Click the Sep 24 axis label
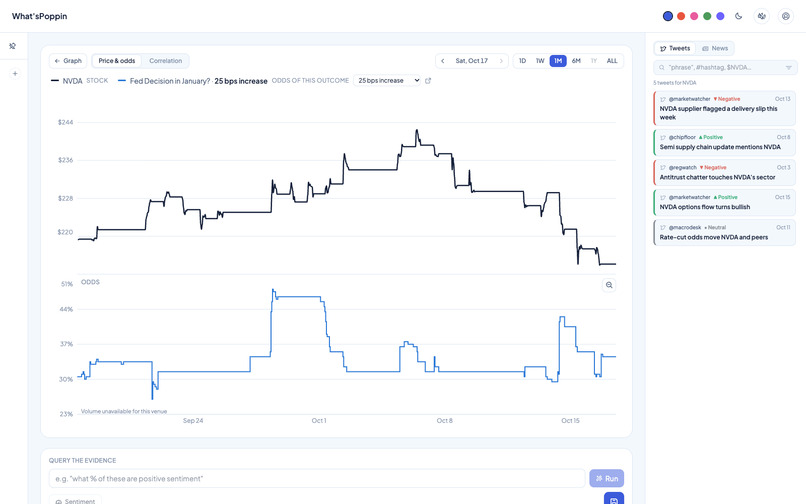 coord(193,421)
